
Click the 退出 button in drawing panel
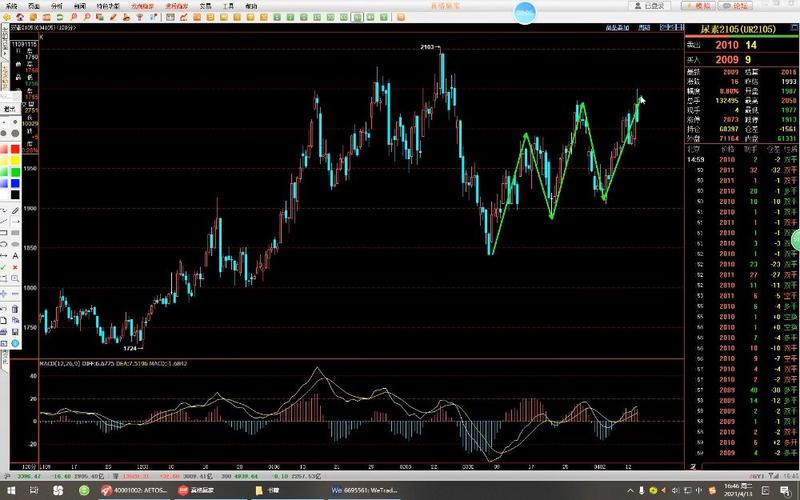tap(11, 108)
